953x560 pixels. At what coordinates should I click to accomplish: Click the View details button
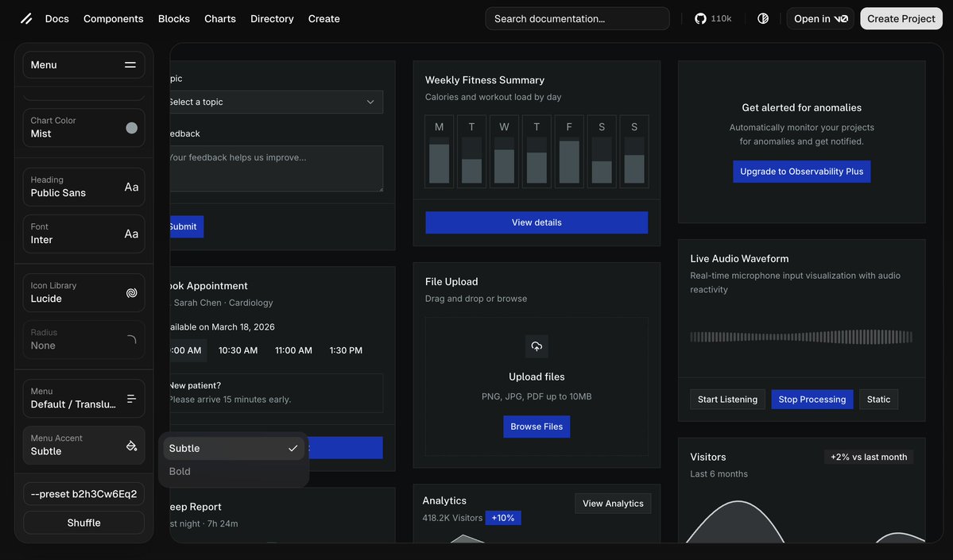[x=536, y=222]
